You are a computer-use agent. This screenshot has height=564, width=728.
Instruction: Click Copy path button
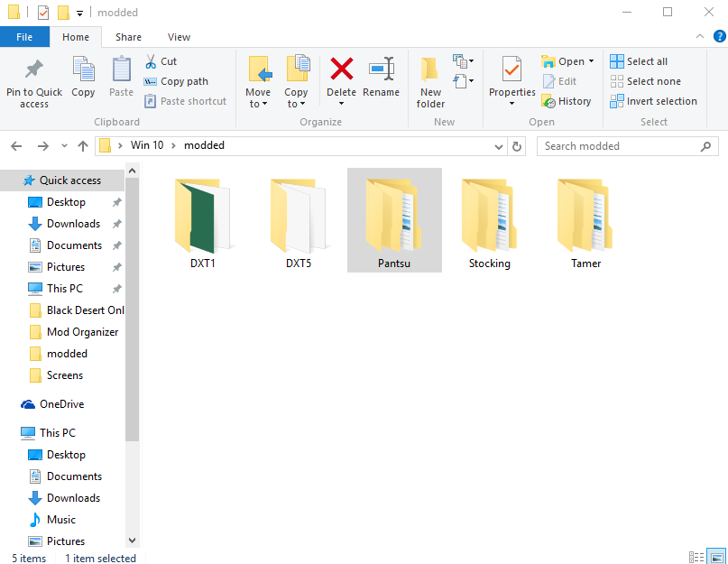coord(176,81)
